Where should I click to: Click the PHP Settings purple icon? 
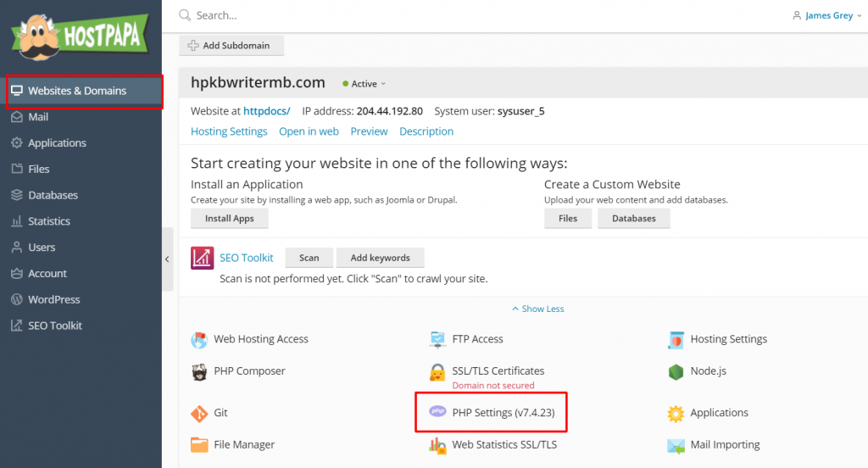[437, 411]
